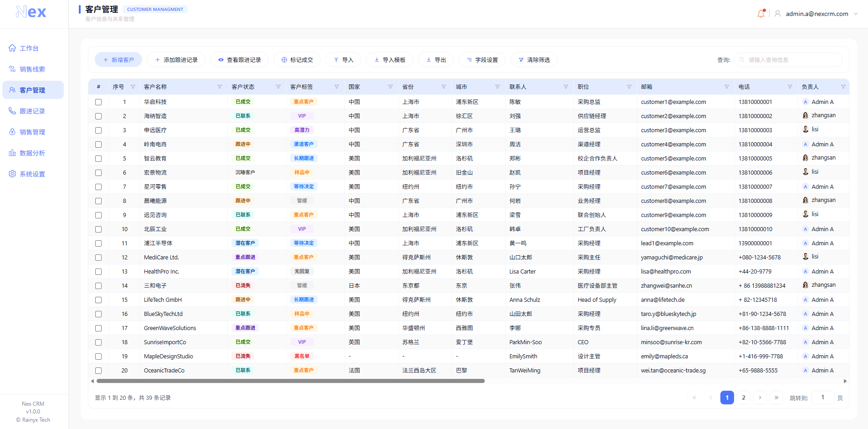Screen dimensions: 868x429
Task: Click the notification bell icon
Action: tap(760, 14)
